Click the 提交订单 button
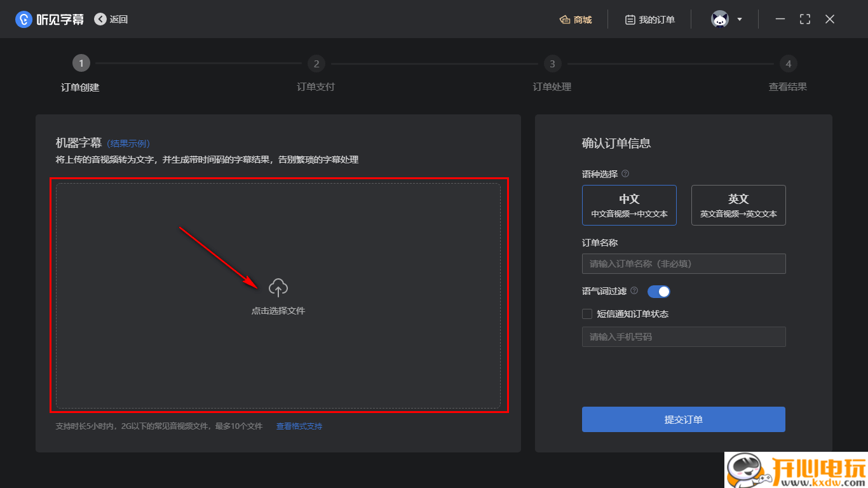868x488 pixels. pyautogui.click(x=683, y=419)
